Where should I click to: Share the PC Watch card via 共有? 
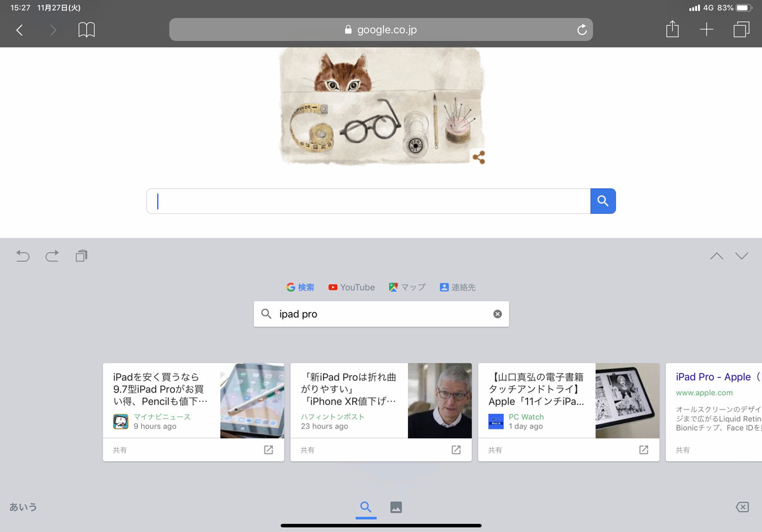tap(495, 450)
